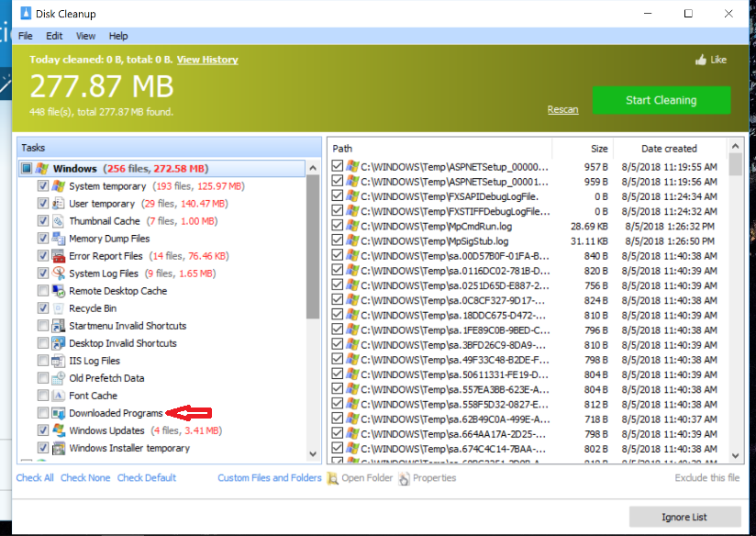Check the Downloaded Programs checkbox
The image size is (756, 536).
coord(43,413)
